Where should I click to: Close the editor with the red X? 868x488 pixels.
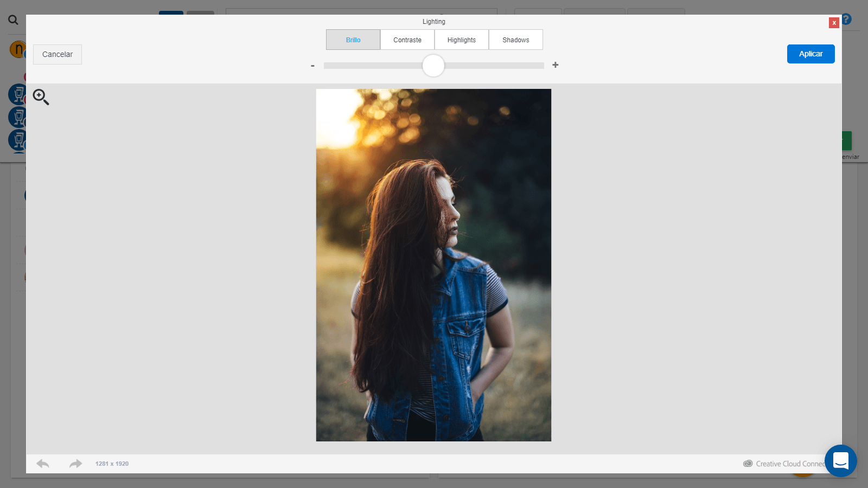point(834,23)
